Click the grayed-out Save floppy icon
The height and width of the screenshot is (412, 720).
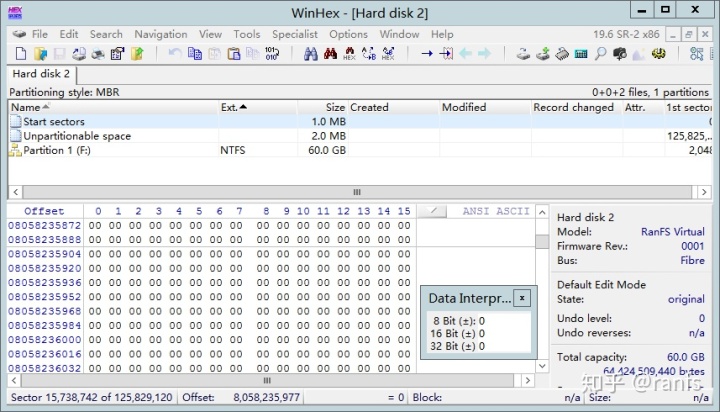(59, 54)
